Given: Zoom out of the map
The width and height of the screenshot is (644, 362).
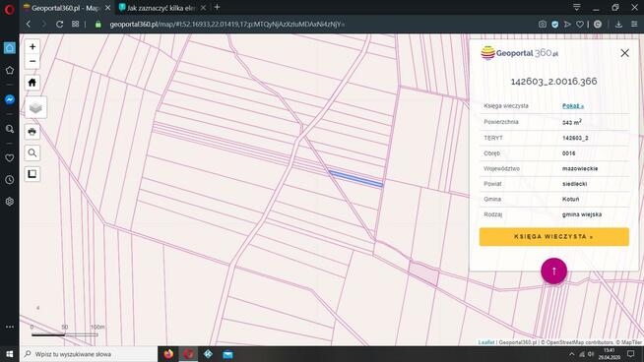Looking at the screenshot, I should pyautogui.click(x=32, y=62).
